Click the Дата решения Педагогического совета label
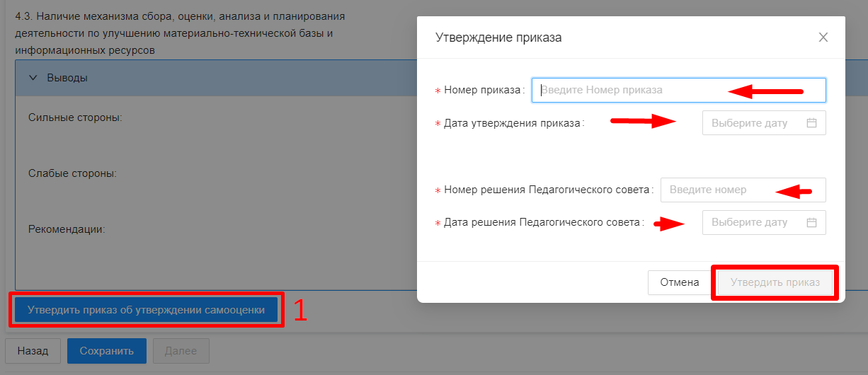Image resolution: width=868 pixels, height=375 pixels. [x=542, y=222]
